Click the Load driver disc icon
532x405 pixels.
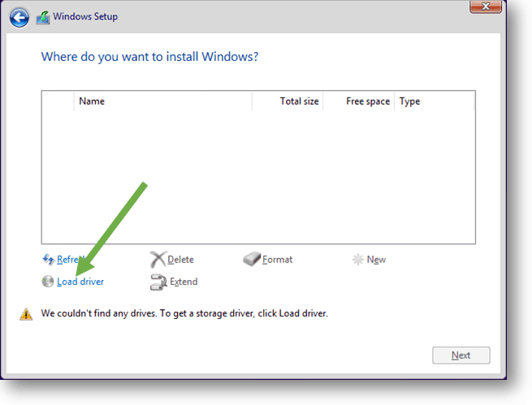tap(48, 282)
